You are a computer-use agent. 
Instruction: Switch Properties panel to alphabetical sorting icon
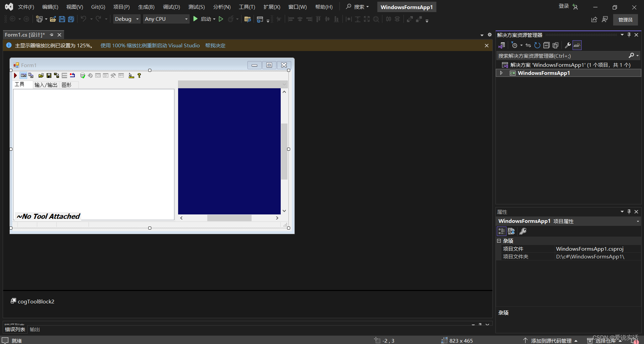tap(511, 231)
